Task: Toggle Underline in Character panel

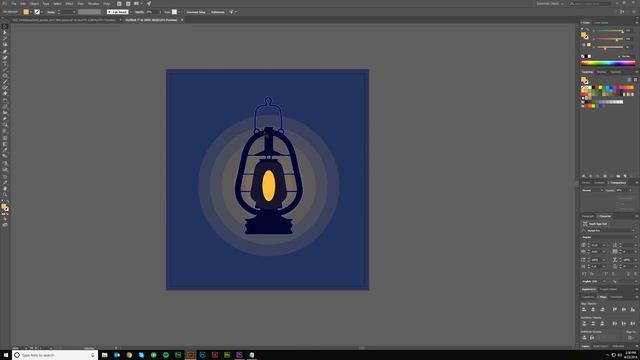Action: tap(628, 273)
